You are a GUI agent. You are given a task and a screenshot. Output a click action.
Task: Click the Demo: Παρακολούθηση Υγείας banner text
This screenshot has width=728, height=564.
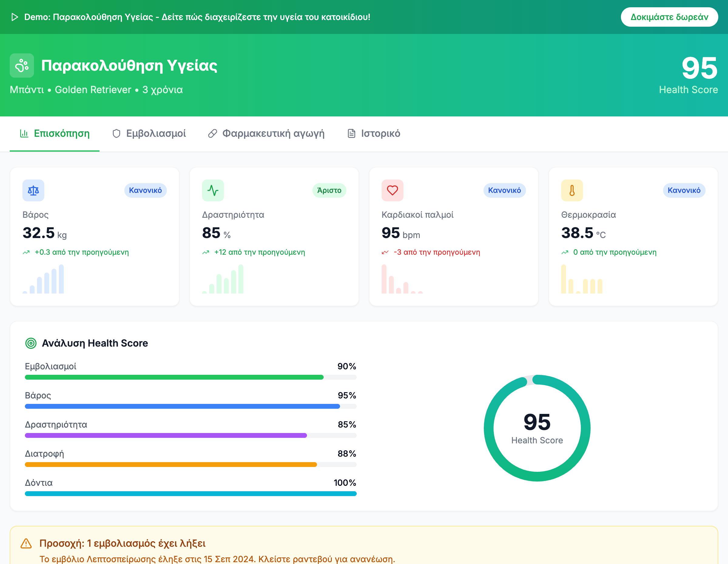[x=197, y=17]
